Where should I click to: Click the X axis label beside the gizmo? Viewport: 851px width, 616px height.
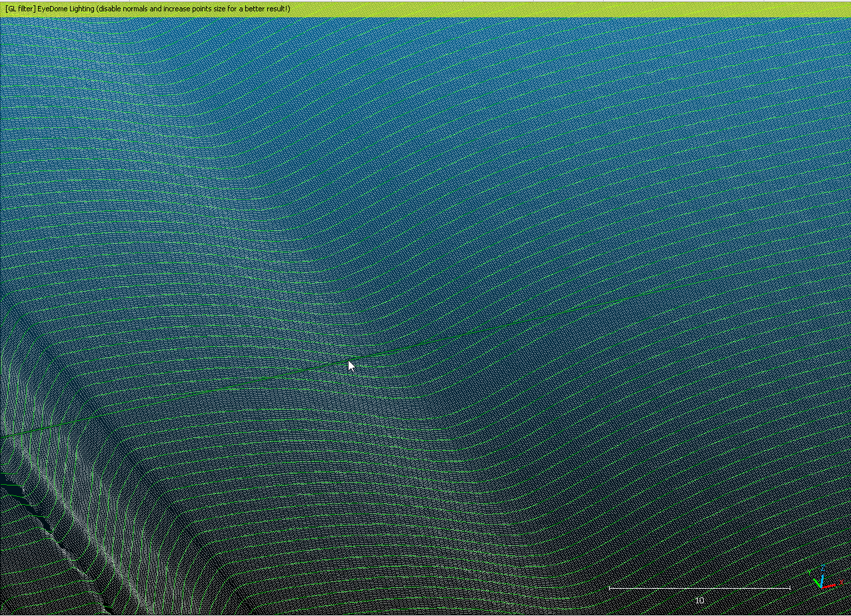tap(842, 581)
